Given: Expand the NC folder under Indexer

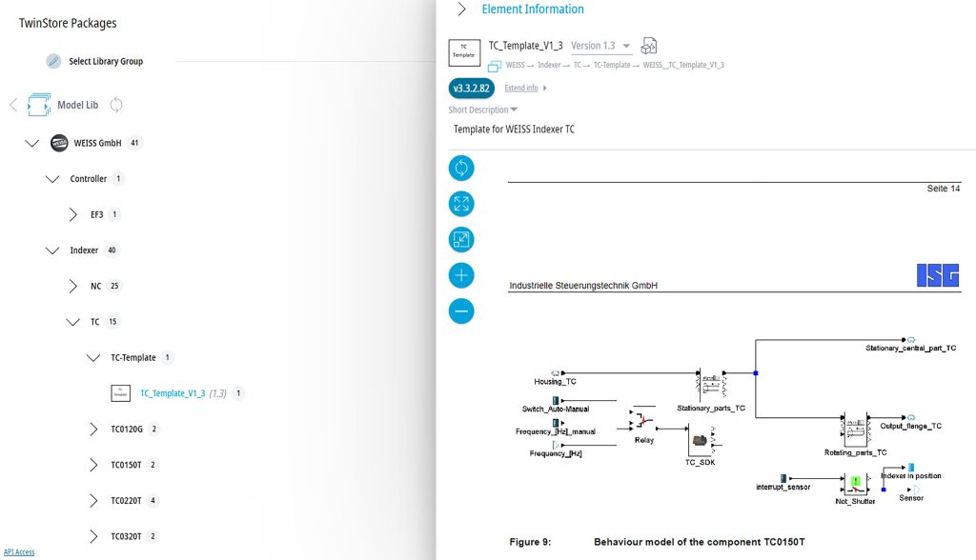Looking at the screenshot, I should pos(74,286).
